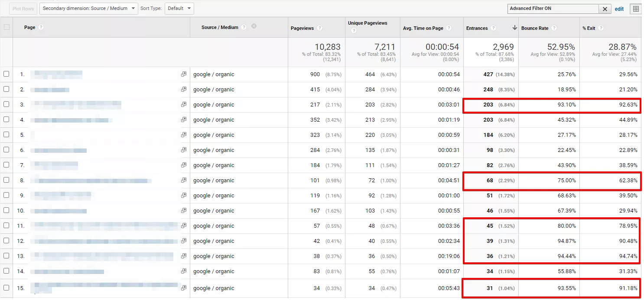Click the 427 entrances value
The image size is (644, 300).
(488, 74)
